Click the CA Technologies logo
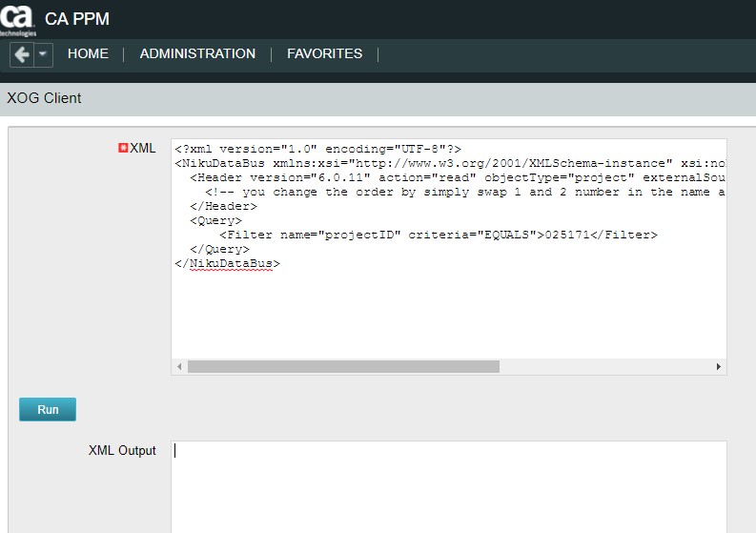The image size is (756, 533). click(x=17, y=19)
